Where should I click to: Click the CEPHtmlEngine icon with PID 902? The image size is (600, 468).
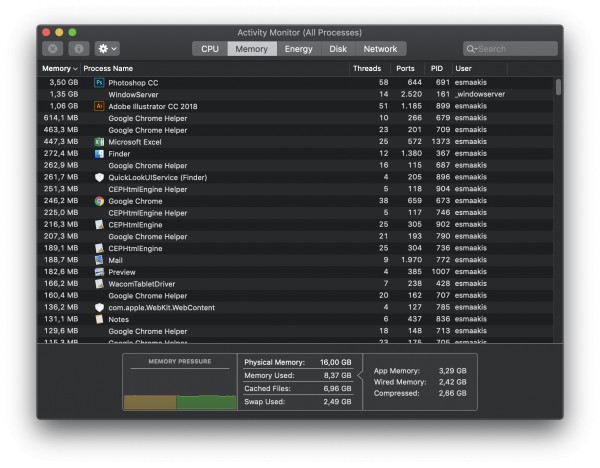(x=99, y=225)
